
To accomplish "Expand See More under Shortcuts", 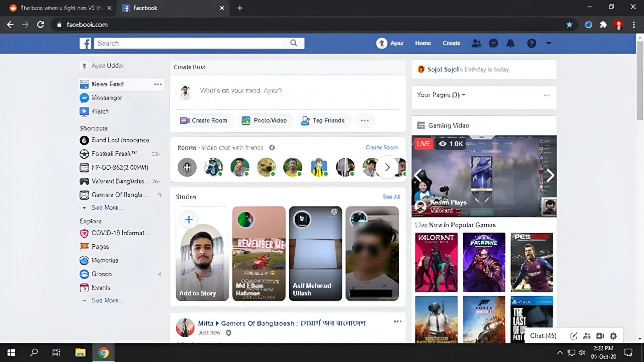I will pos(105,207).
